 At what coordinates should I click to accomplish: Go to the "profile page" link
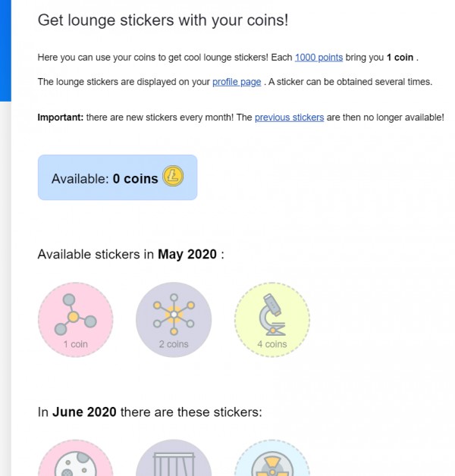(237, 82)
